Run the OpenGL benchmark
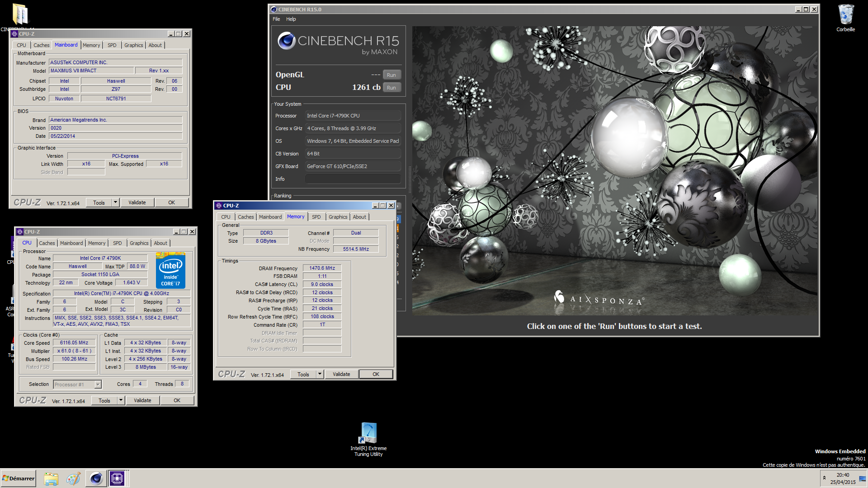 (392, 75)
